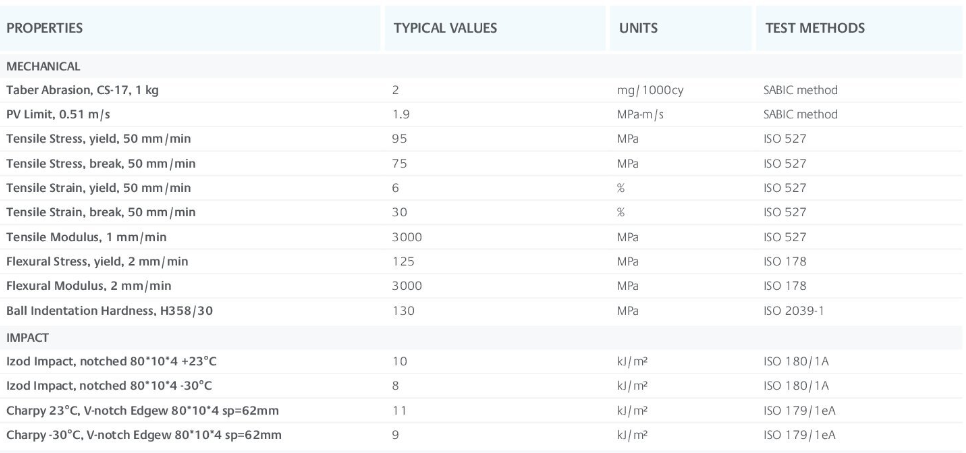Viewport: 966px width, 453px height.
Task: Click ISO 178 in Flexural Modulus row
Action: (784, 285)
